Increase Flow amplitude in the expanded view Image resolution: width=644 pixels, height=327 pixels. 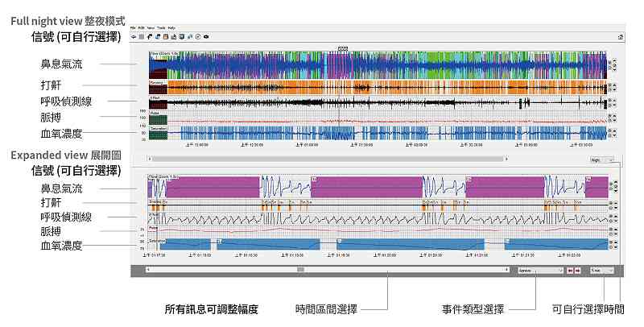click(611, 184)
